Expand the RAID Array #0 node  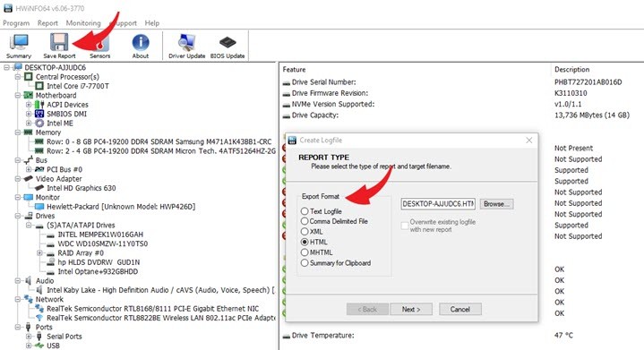click(39, 252)
